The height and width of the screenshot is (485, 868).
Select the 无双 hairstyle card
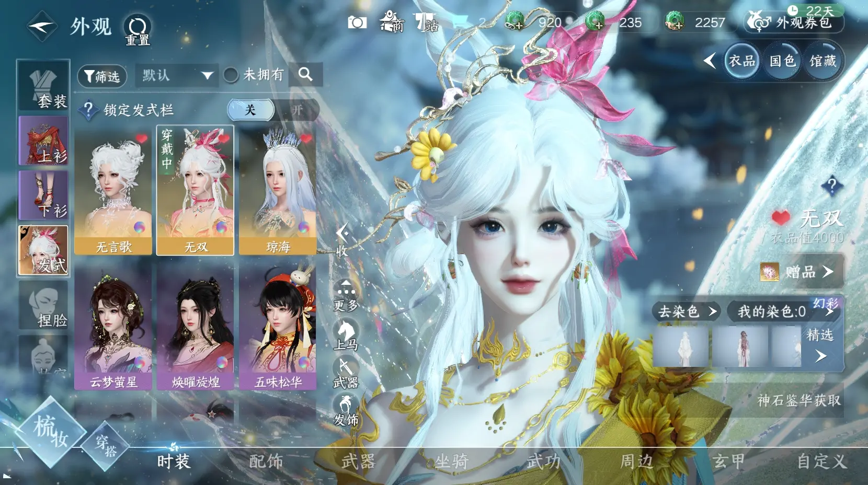196,190
